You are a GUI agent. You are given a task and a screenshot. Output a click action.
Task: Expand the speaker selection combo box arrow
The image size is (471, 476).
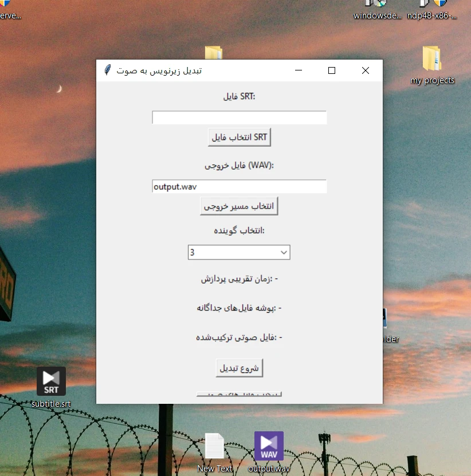click(283, 253)
